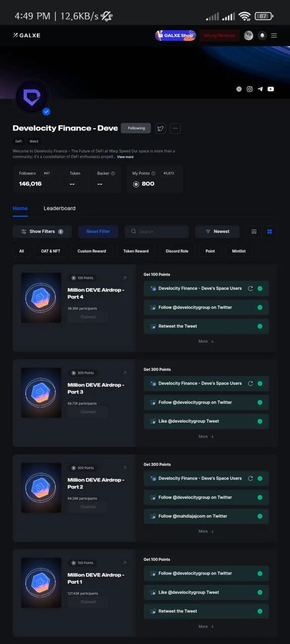Click the Twitter bird icon button

(161, 128)
